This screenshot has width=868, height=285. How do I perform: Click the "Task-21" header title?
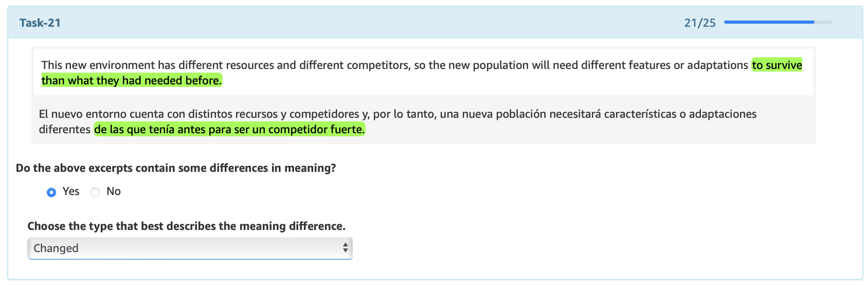point(40,23)
